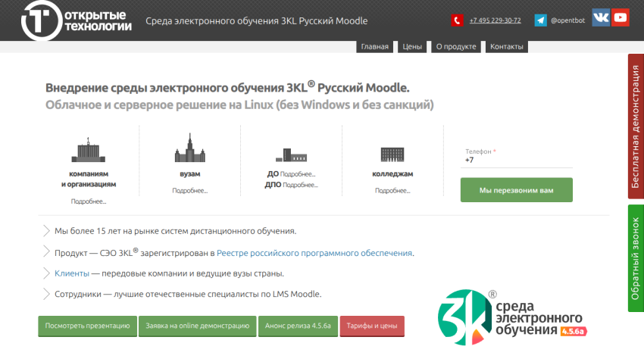Screen dimensions: 644x362
Task: Open Подробнее next to ДПО
Action: [301, 185]
